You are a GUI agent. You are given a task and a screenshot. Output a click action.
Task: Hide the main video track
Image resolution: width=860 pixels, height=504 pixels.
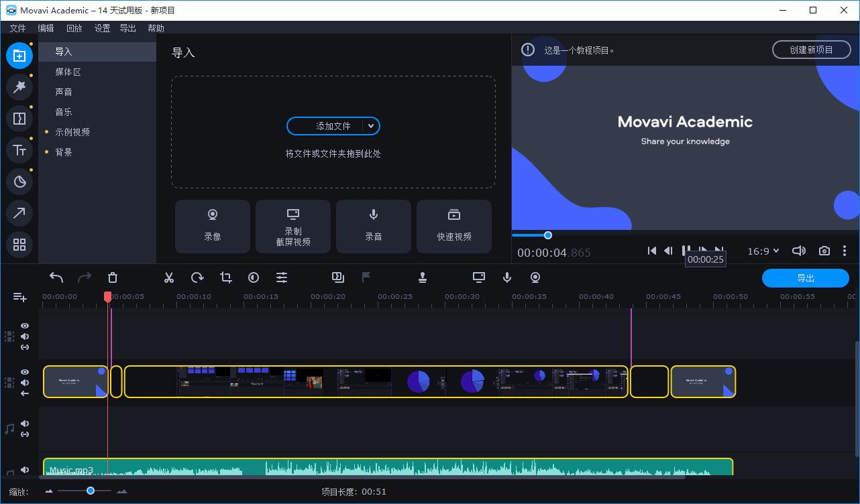pos(25,372)
